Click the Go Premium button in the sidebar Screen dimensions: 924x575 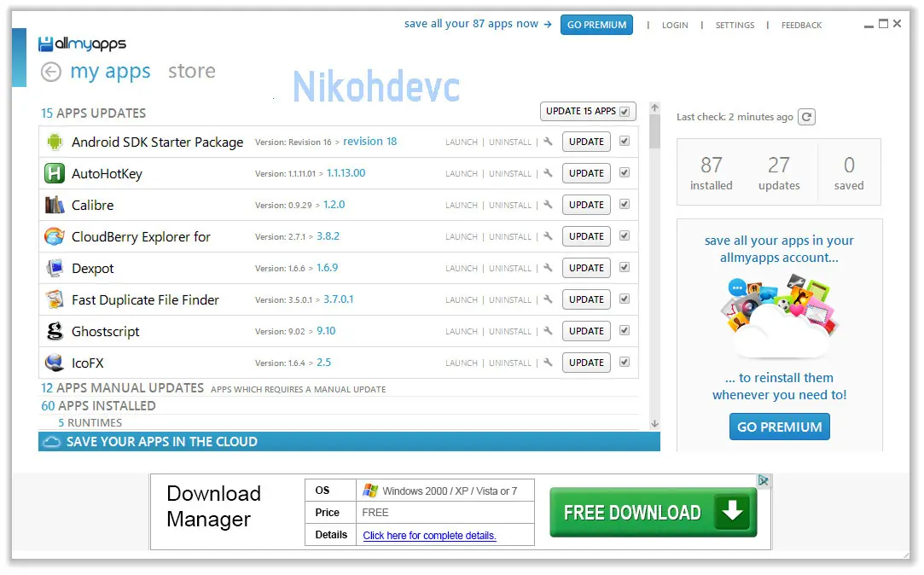pyautogui.click(x=779, y=427)
